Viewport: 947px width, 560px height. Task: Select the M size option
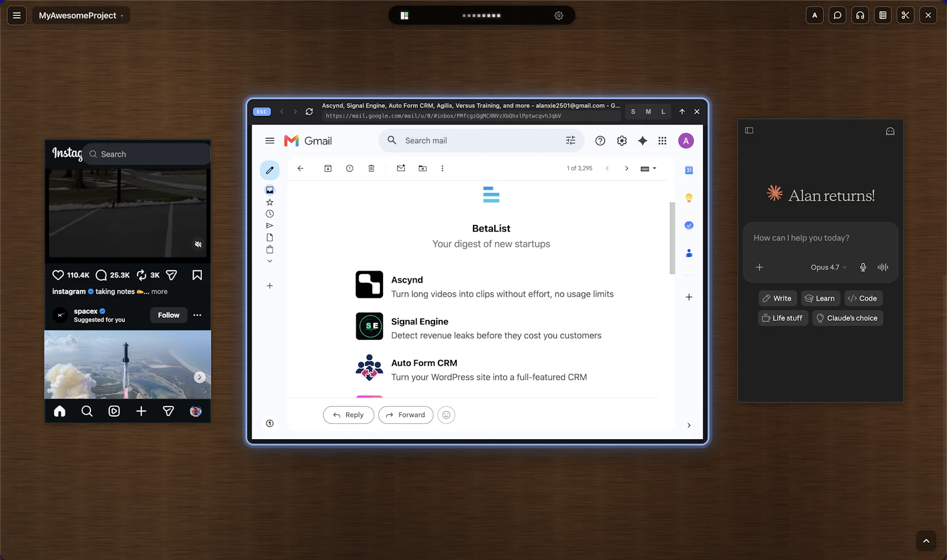pyautogui.click(x=648, y=111)
